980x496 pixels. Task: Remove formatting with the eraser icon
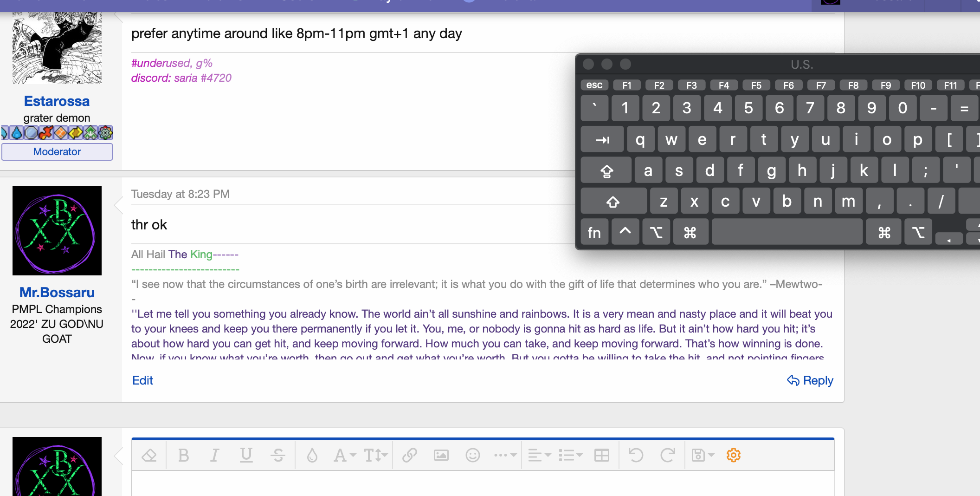point(149,455)
